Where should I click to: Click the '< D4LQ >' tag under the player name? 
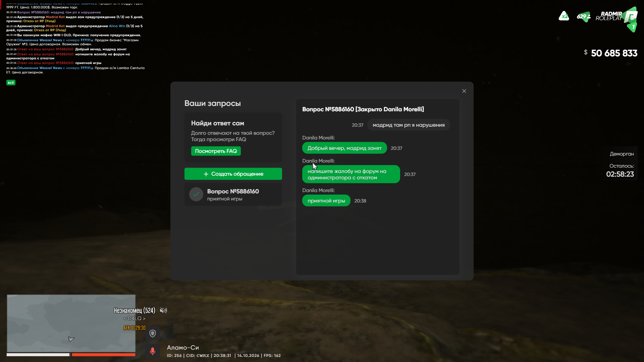(134, 318)
